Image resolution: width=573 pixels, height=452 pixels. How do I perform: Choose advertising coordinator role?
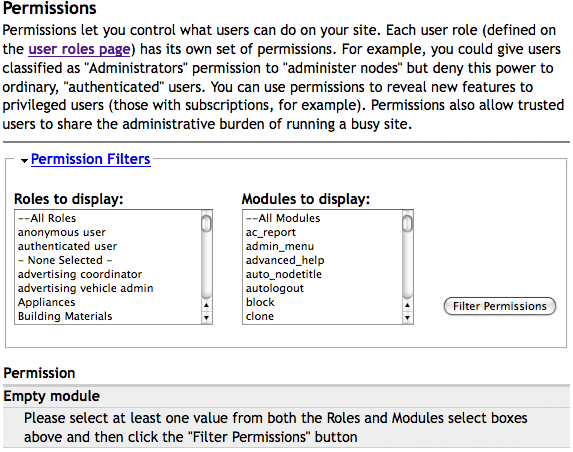coord(108,274)
